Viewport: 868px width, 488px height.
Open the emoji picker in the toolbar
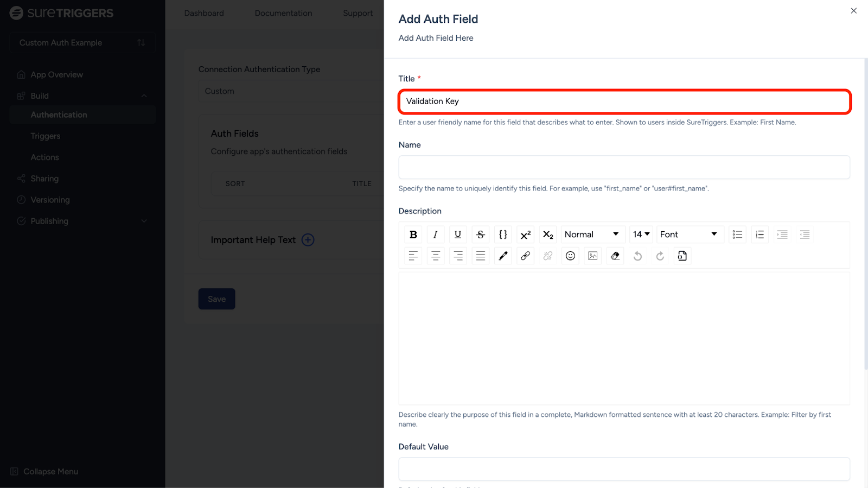pyautogui.click(x=570, y=256)
